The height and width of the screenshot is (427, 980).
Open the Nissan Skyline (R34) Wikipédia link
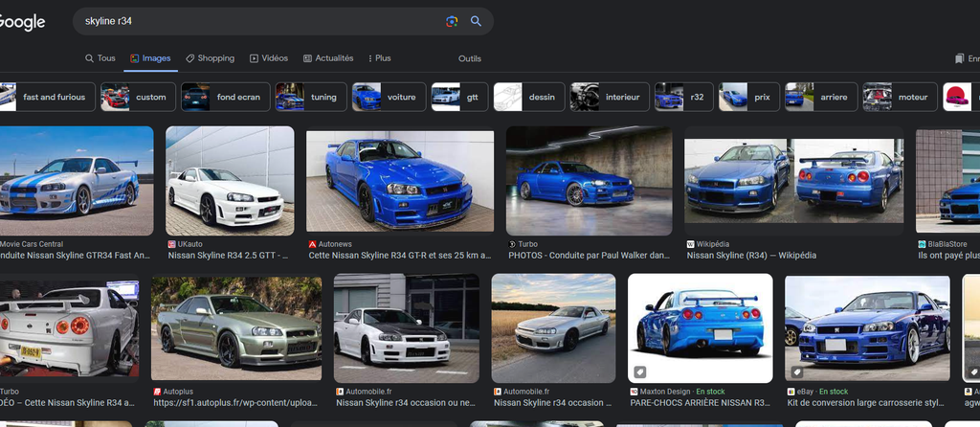point(751,256)
